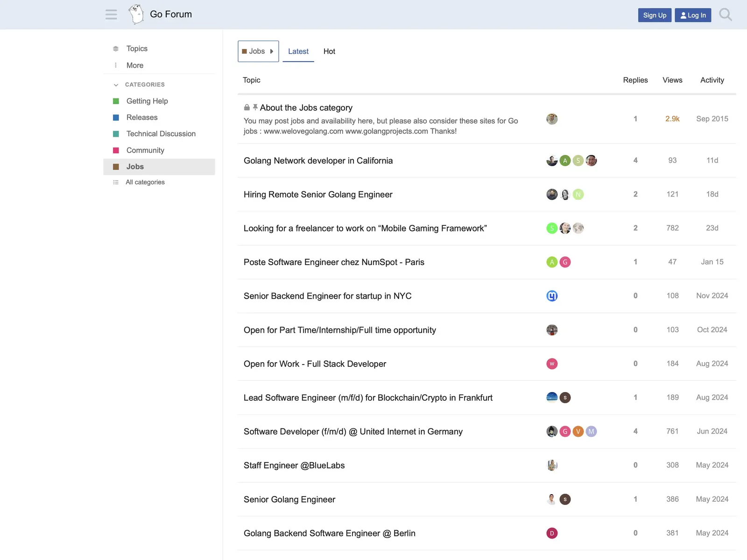Open the Senior Golang Engineer topic
The image size is (747, 560).
coord(289,499)
